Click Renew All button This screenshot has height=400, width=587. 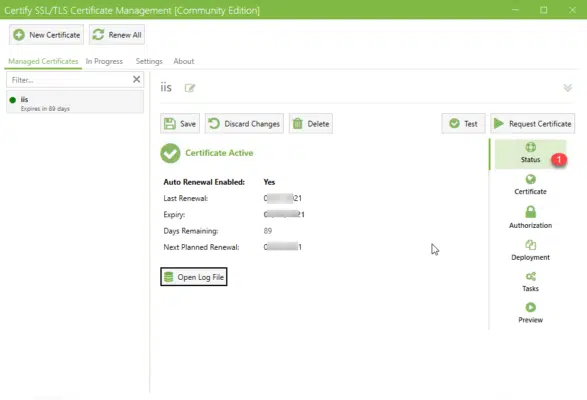pyautogui.click(x=117, y=35)
